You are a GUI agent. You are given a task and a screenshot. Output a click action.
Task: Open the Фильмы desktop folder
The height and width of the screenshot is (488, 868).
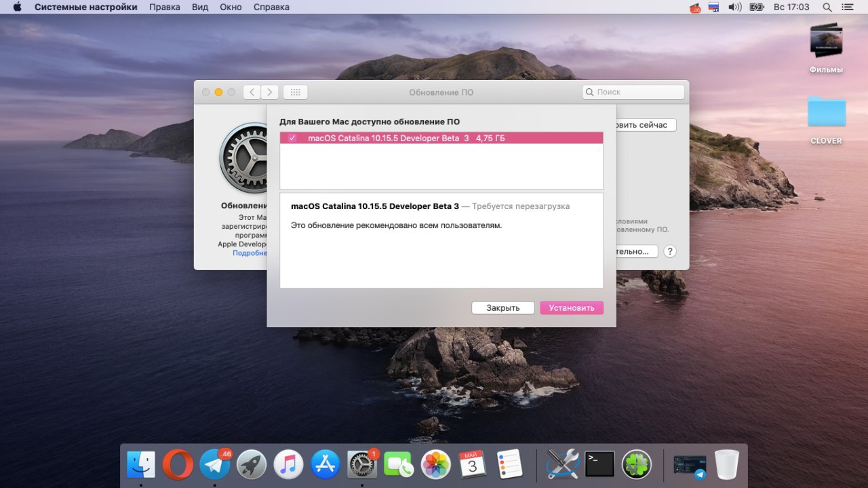pyautogui.click(x=826, y=48)
